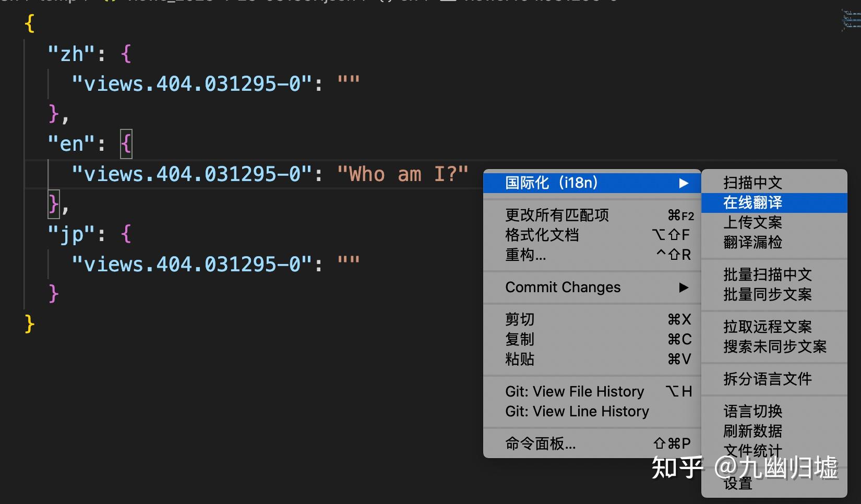Click 拆分语言文件 to split language files
Image resolution: width=861 pixels, height=504 pixels.
coord(766,379)
